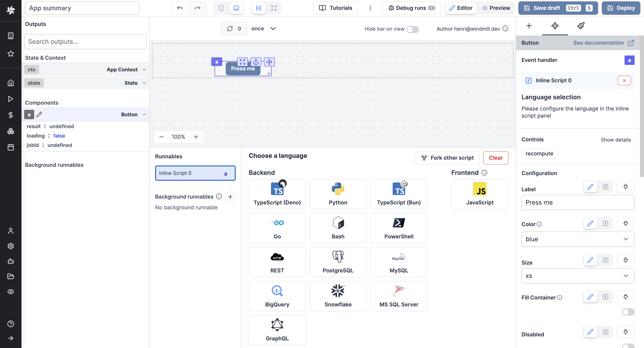The height and width of the screenshot is (348, 644).
Task: Click the redo arrow icon
Action: [197, 8]
